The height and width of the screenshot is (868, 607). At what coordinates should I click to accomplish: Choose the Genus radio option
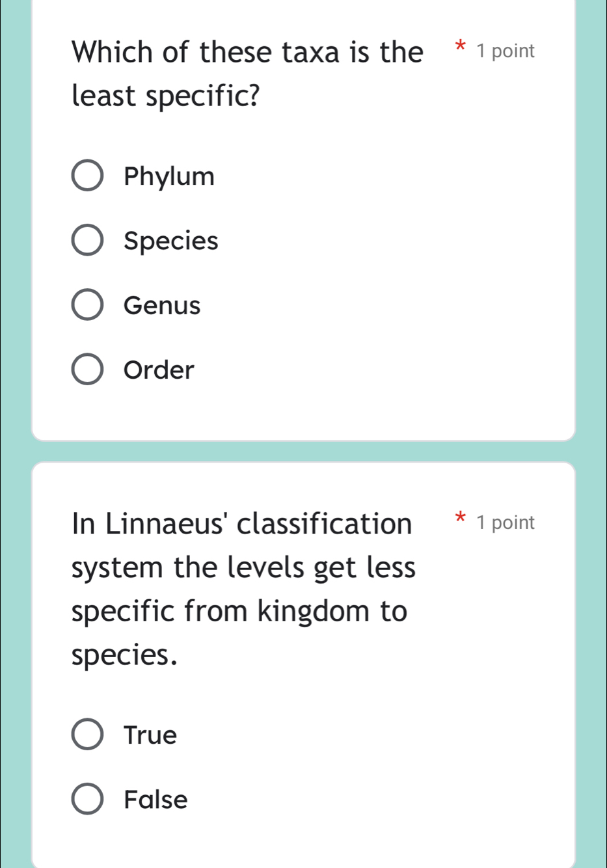pos(87,305)
